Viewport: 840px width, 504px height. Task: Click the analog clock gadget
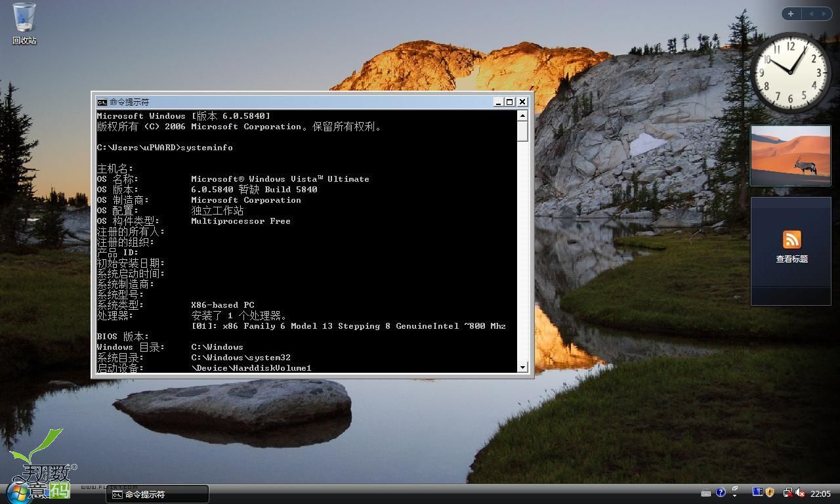click(790, 72)
